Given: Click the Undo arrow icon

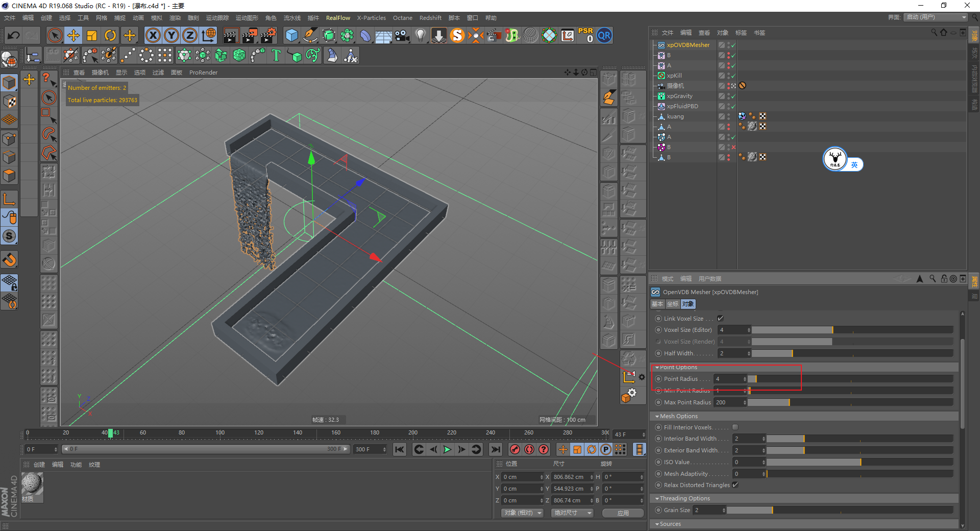Looking at the screenshot, I should point(14,35).
